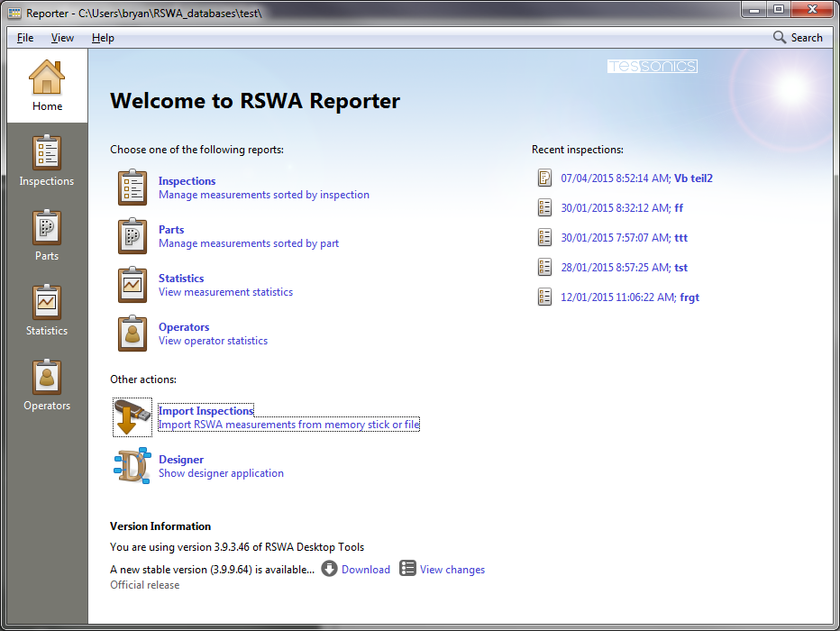Screen dimensions: 840x631
Task: Click the Statistics chart icon in report list
Action: [132, 285]
